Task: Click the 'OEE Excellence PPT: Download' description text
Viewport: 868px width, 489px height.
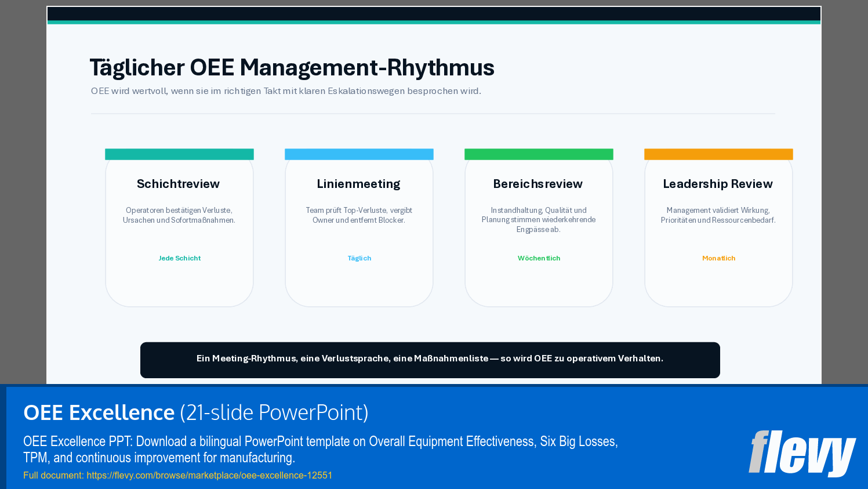Action: (321, 450)
